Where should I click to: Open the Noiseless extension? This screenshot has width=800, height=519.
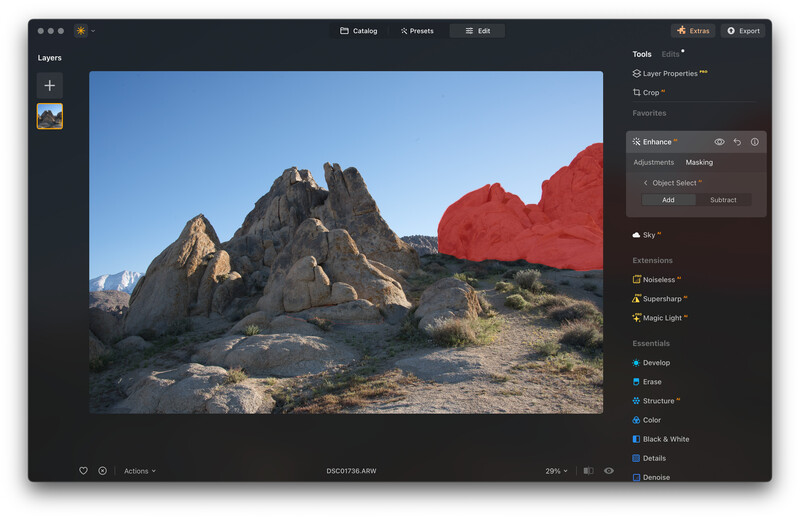tap(657, 280)
